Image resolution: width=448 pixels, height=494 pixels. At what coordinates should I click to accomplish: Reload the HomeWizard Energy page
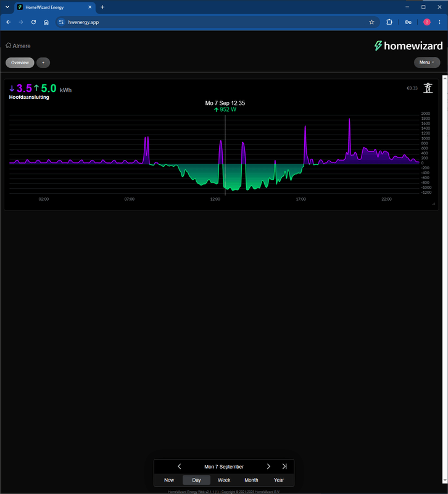click(x=33, y=22)
